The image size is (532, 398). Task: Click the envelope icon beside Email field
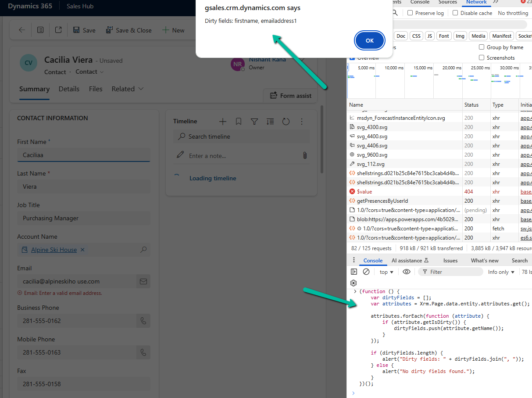point(143,281)
